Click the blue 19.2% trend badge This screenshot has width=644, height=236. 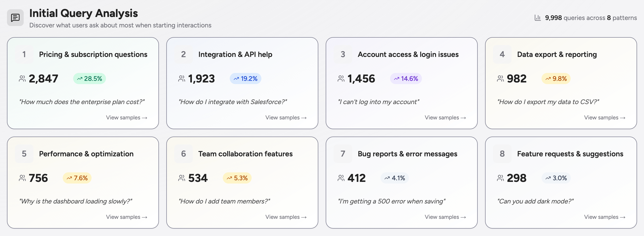(246, 79)
